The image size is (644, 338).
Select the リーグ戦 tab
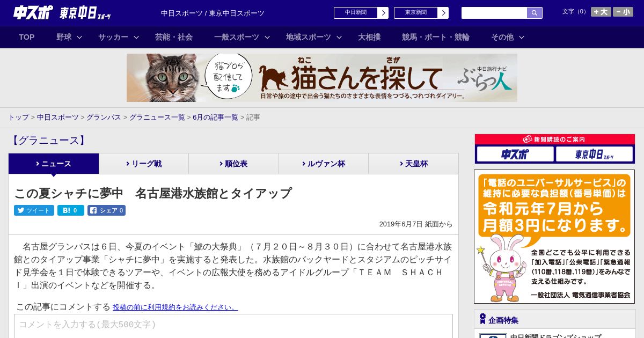coord(144,164)
